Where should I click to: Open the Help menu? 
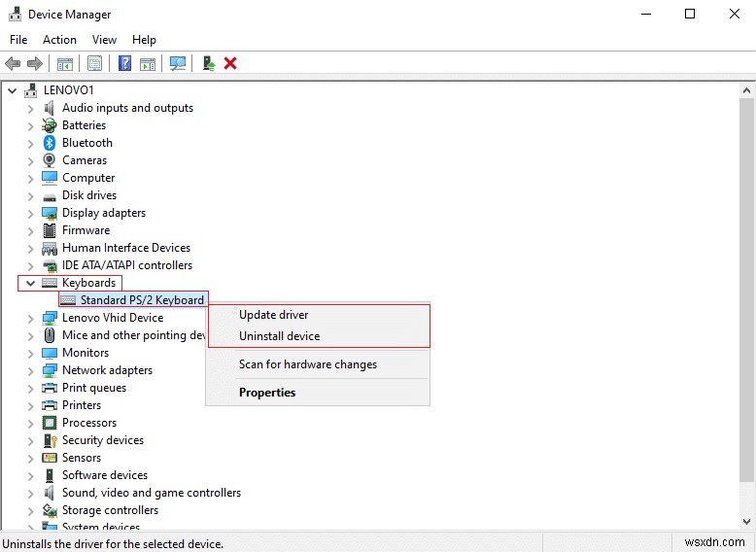coord(144,40)
